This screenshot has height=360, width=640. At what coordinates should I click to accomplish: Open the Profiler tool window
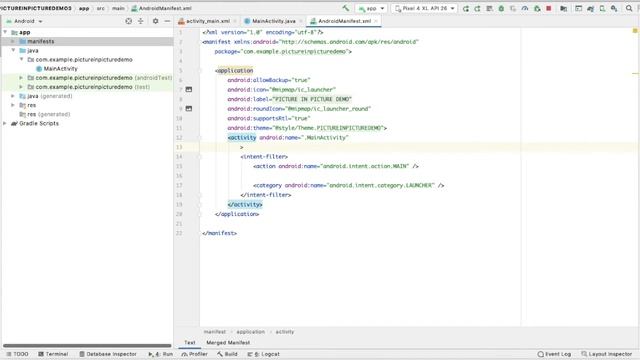[x=195, y=354]
